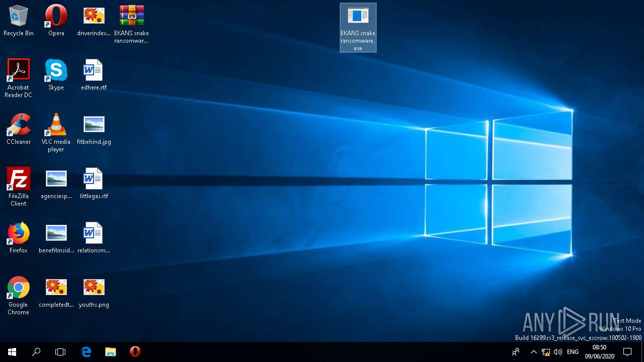Select the completedt... image file icon
644x362 pixels.
56,293
